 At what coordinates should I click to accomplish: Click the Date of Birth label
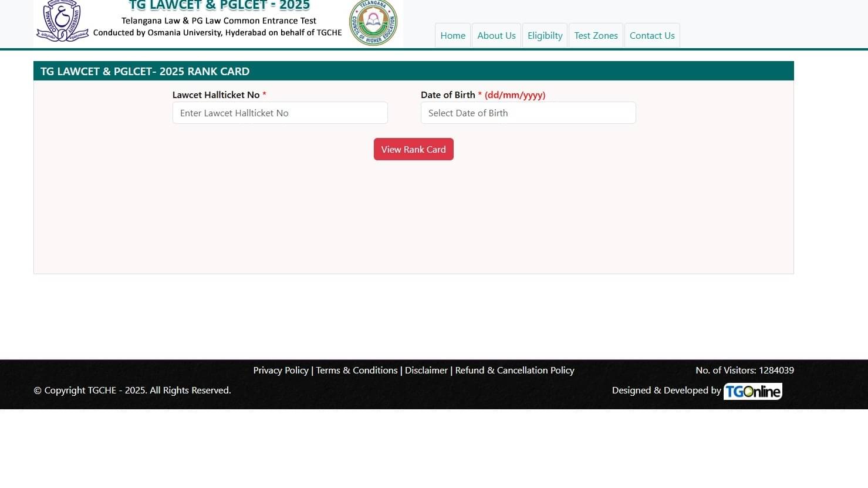pyautogui.click(x=448, y=95)
